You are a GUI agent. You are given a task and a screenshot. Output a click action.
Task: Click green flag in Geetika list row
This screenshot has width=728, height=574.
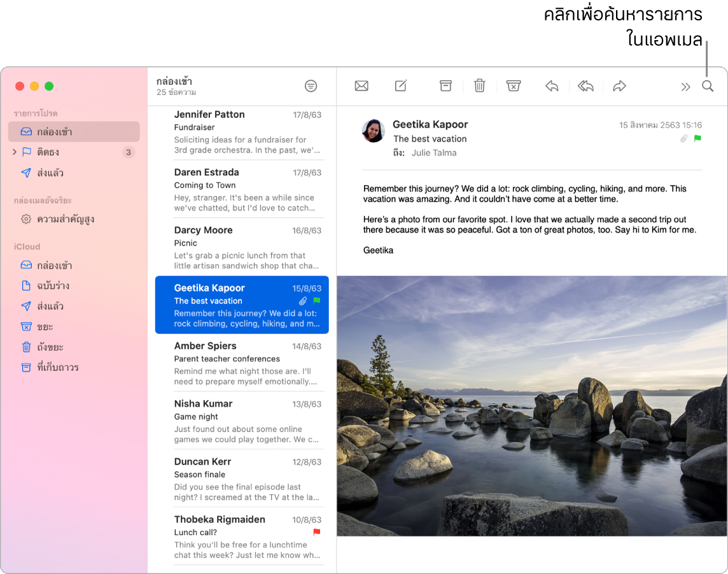[317, 301]
